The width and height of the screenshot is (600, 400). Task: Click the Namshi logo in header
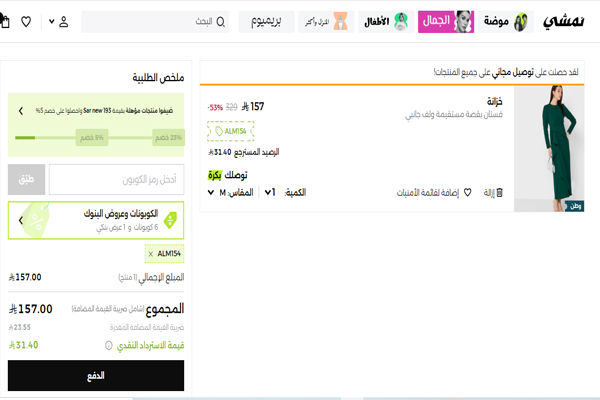click(566, 21)
